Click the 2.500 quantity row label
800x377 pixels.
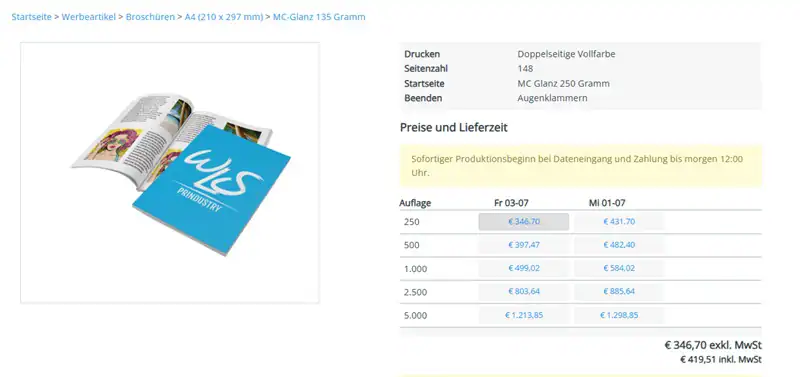pyautogui.click(x=416, y=292)
